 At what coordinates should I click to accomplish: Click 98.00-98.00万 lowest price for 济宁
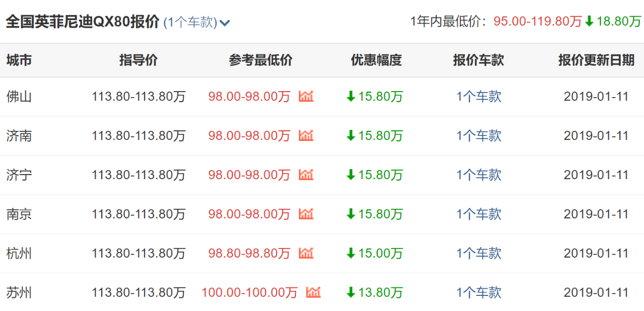click(x=250, y=175)
